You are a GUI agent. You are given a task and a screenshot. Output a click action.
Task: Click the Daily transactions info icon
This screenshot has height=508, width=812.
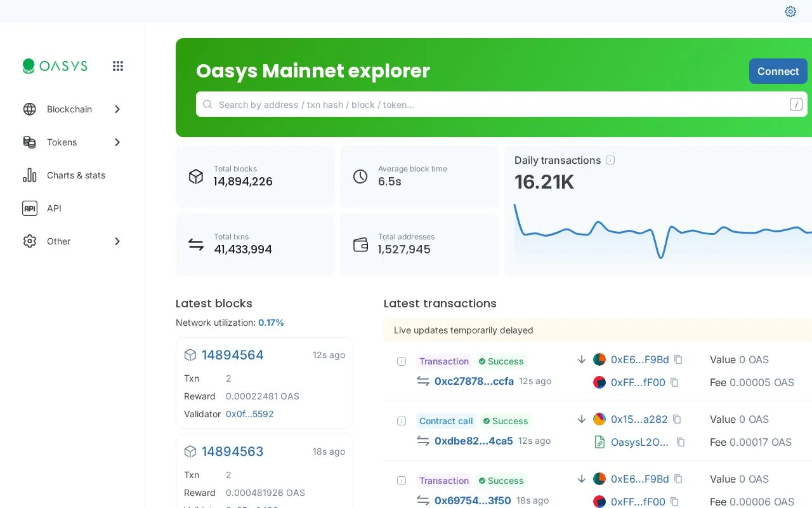[x=610, y=160]
